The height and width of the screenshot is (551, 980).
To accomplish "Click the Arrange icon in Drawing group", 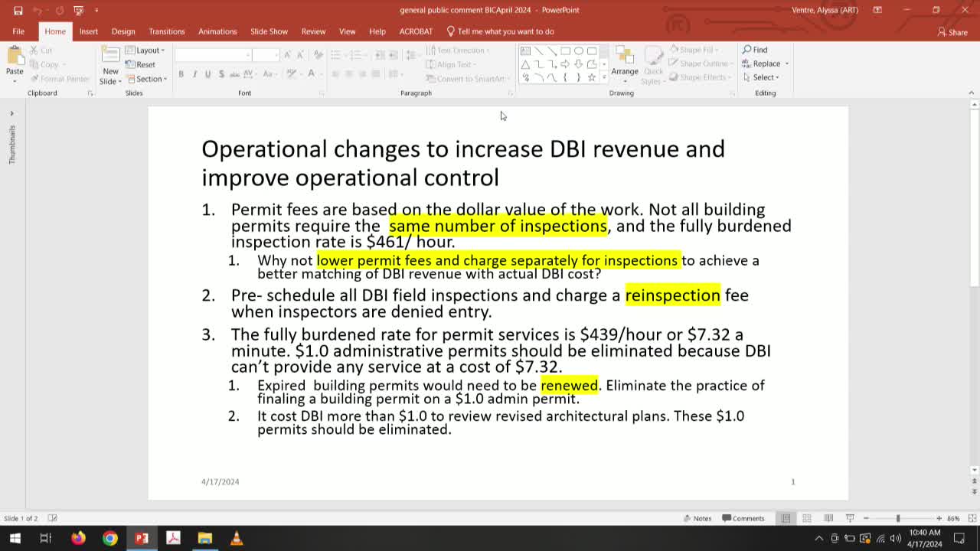I will coord(625,65).
